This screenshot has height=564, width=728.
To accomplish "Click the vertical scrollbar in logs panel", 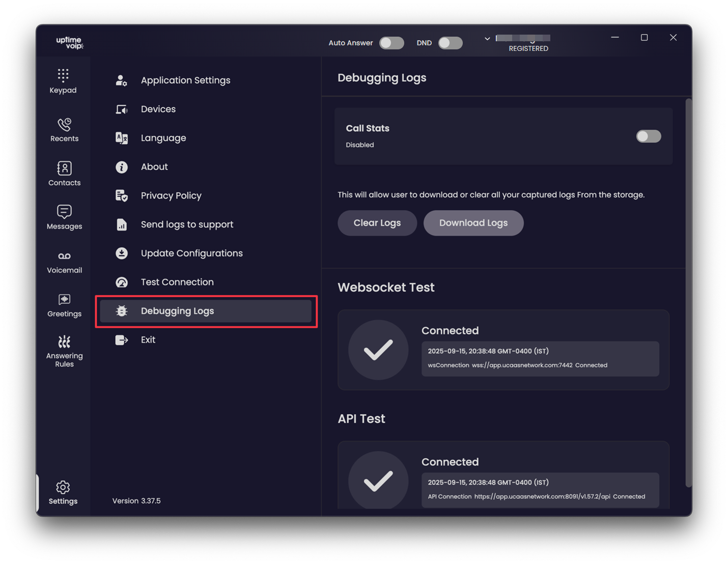I will coord(688,293).
